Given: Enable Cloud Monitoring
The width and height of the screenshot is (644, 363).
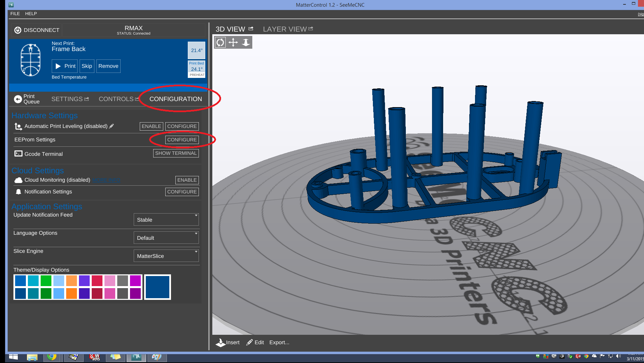Looking at the screenshot, I should (187, 180).
